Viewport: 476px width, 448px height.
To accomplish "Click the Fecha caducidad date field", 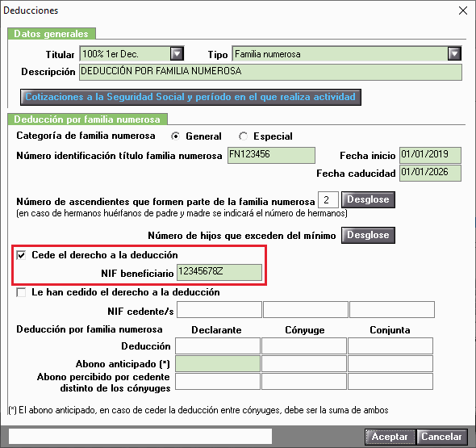I will tap(430, 173).
